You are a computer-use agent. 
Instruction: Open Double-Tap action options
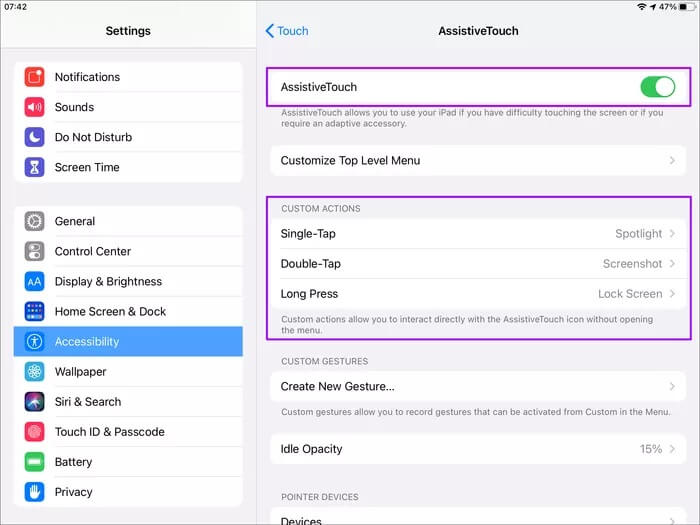[x=478, y=264]
